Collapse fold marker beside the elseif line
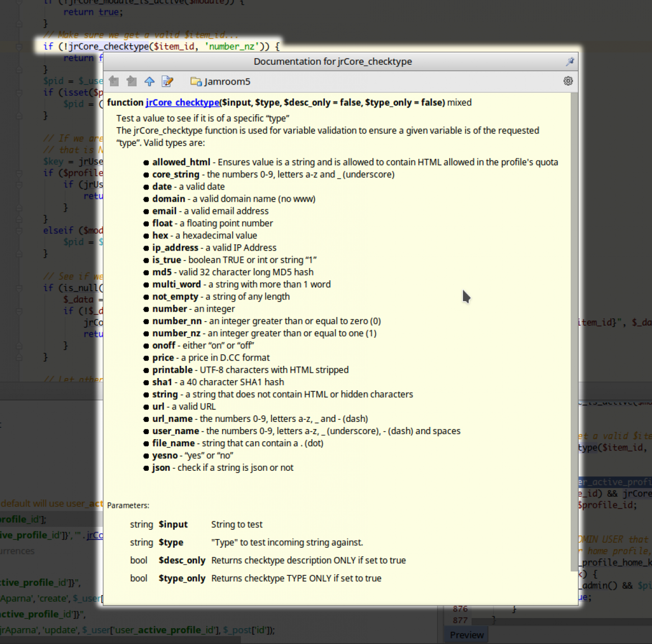This screenshot has width=652, height=644. (x=19, y=231)
